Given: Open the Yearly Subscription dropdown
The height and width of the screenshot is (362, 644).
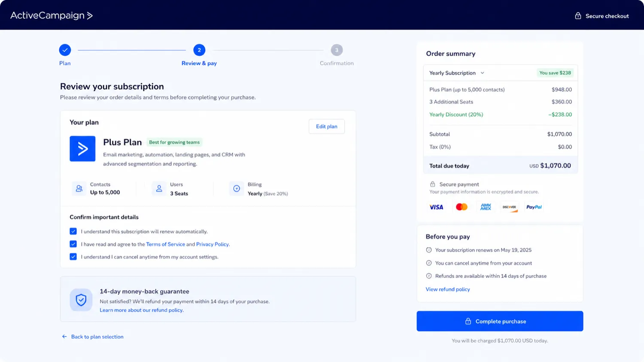Looking at the screenshot, I should pos(457,73).
